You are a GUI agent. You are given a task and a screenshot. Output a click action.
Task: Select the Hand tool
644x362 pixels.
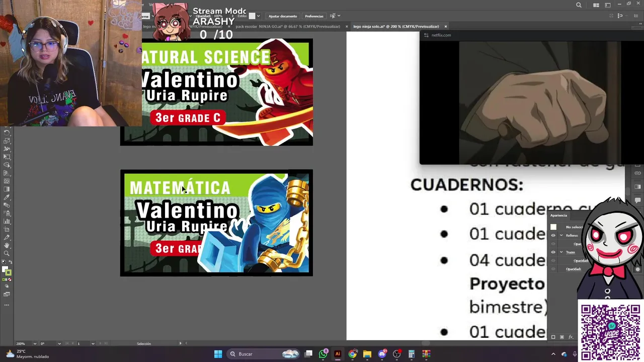coord(7,246)
